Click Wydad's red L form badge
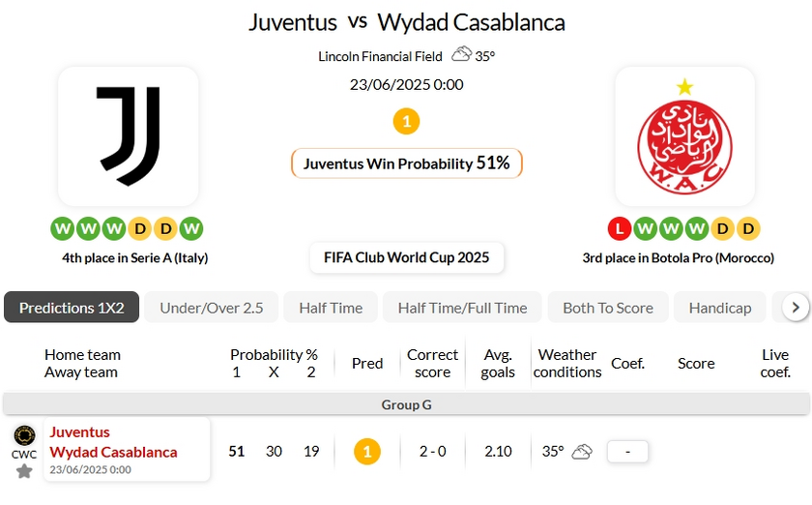Viewport: 812px width, 505px height. pos(619,229)
